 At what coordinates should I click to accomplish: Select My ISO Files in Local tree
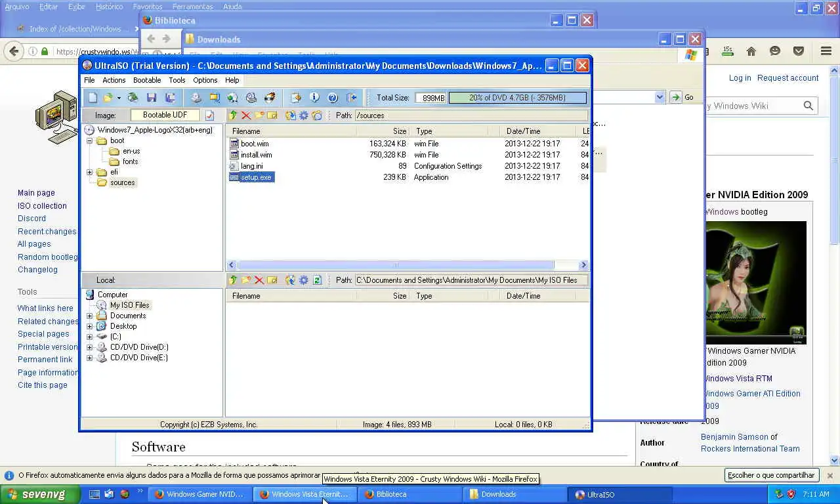pyautogui.click(x=129, y=305)
